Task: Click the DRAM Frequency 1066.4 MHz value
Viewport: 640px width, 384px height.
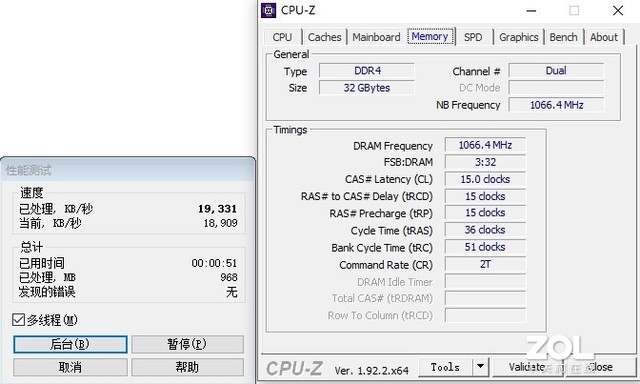Action: tap(485, 145)
